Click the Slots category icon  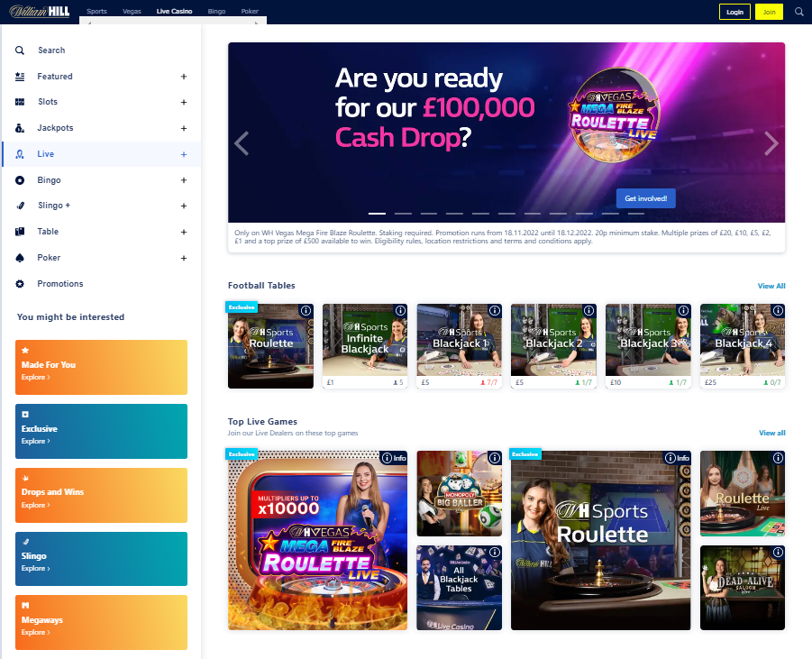20,102
